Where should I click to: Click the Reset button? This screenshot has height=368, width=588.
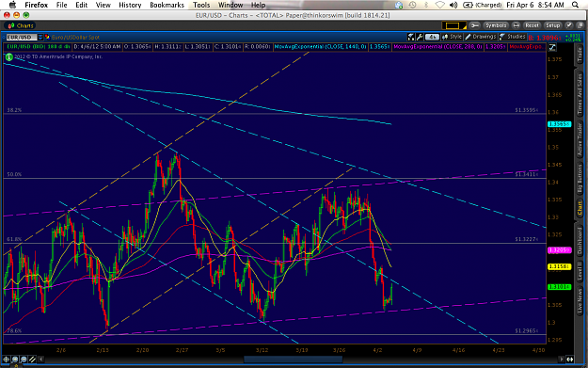coord(532,25)
